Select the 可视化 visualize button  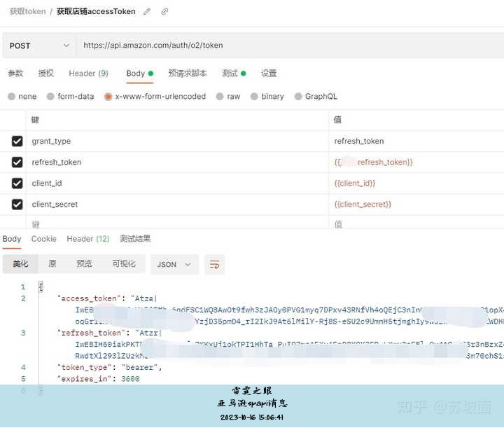point(124,264)
